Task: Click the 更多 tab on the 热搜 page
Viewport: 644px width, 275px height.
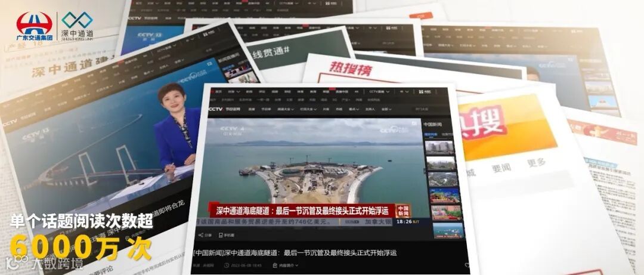Action: coord(537,163)
